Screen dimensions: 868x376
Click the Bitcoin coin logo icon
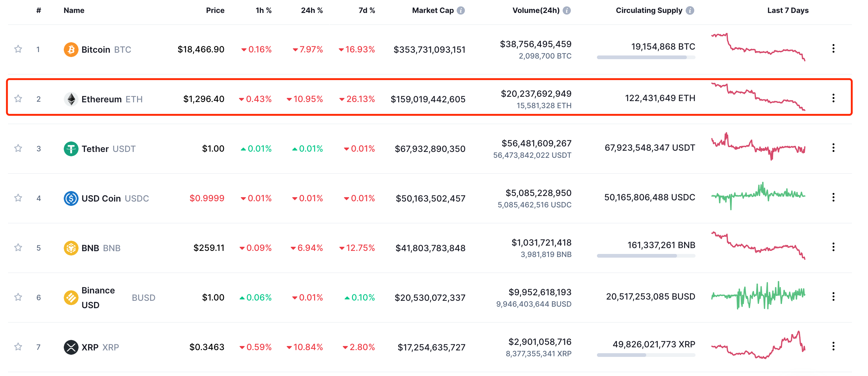(71, 50)
